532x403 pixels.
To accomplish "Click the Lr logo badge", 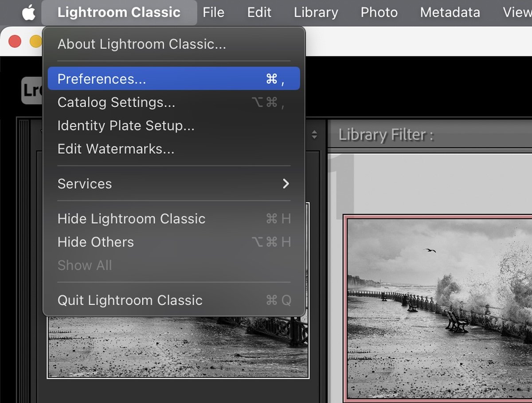I will pyautogui.click(x=32, y=90).
